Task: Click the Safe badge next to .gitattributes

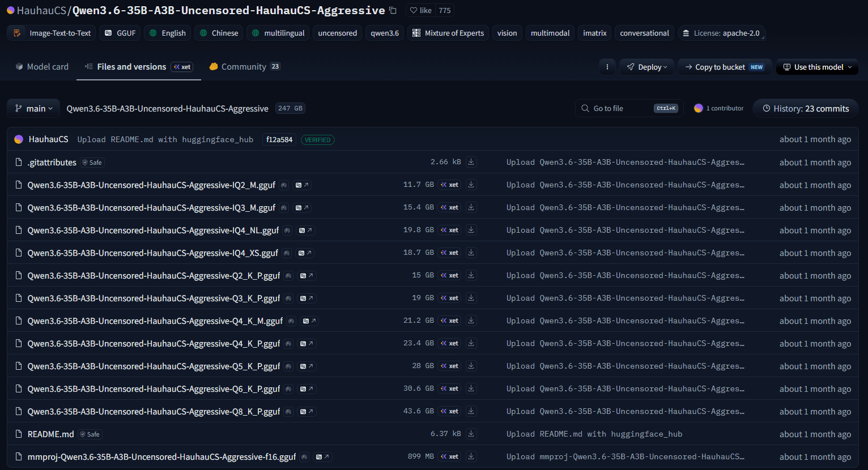Action: [x=92, y=163]
